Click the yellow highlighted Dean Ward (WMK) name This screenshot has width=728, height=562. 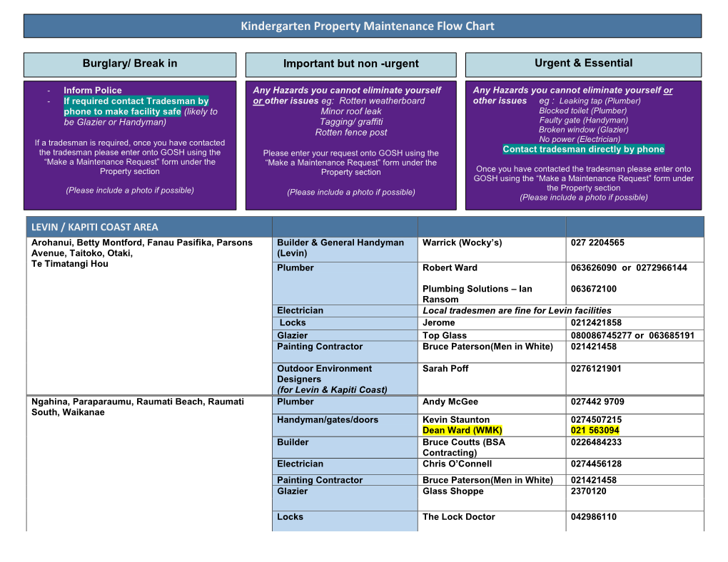coord(462,431)
